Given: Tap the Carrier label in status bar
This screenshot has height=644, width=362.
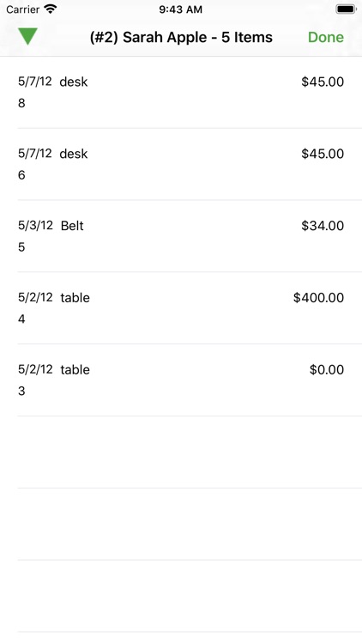Looking at the screenshot, I should point(23,9).
